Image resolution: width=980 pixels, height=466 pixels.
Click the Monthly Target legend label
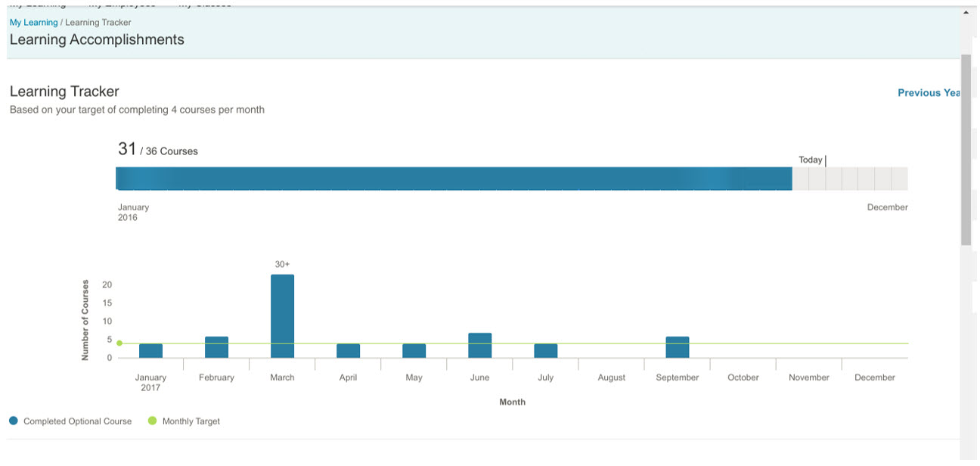[x=191, y=421]
